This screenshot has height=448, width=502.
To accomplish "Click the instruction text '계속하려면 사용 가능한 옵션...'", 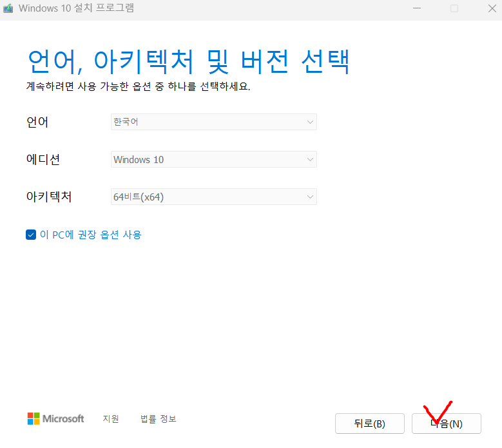I will point(138,86).
